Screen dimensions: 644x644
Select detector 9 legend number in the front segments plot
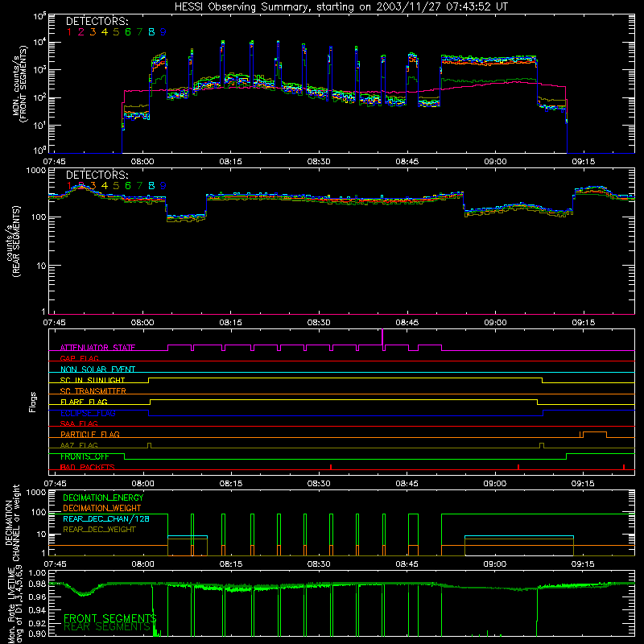pyautogui.click(x=163, y=32)
